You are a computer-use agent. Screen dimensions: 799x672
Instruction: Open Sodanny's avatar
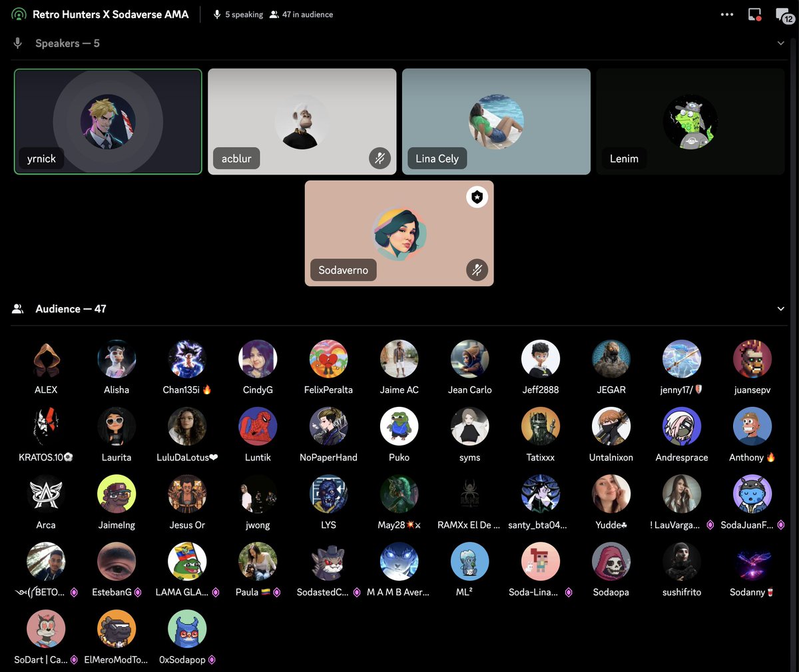752,561
